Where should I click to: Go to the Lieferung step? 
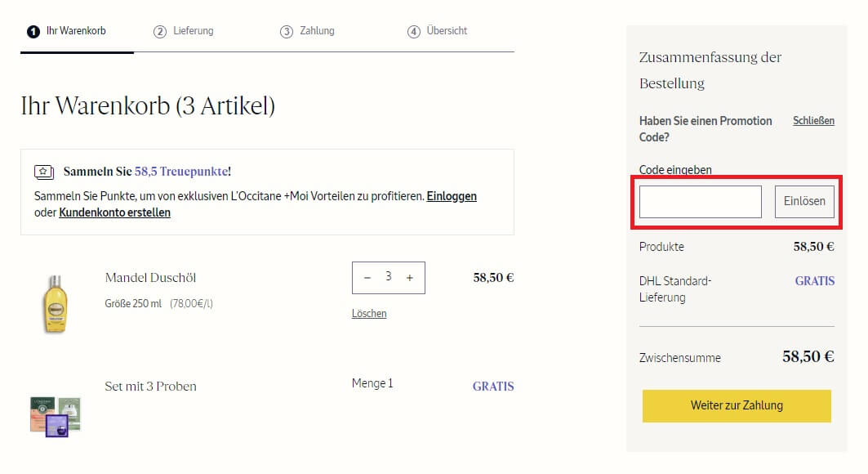click(183, 31)
